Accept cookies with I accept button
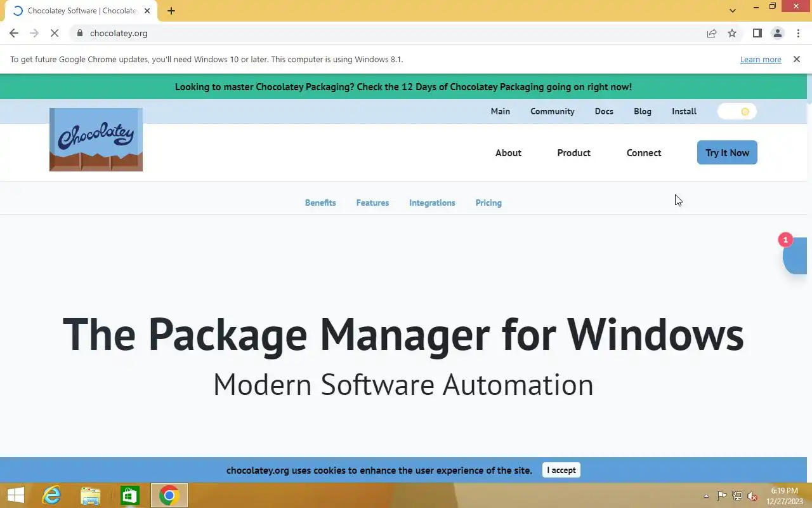The width and height of the screenshot is (812, 508). (561, 470)
